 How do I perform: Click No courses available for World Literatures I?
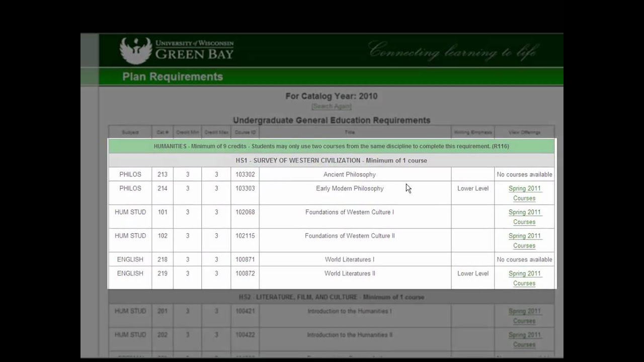coord(524,259)
